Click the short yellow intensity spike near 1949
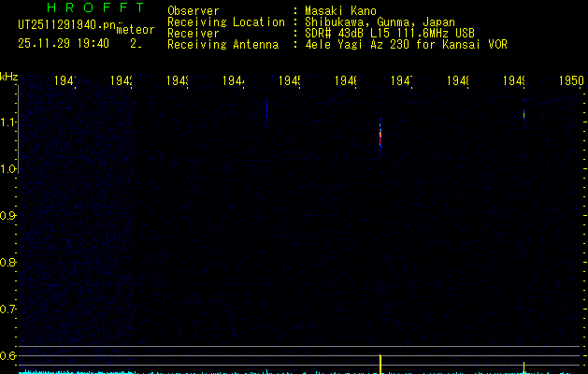The height and width of the screenshot is (374, 588). 523,367
